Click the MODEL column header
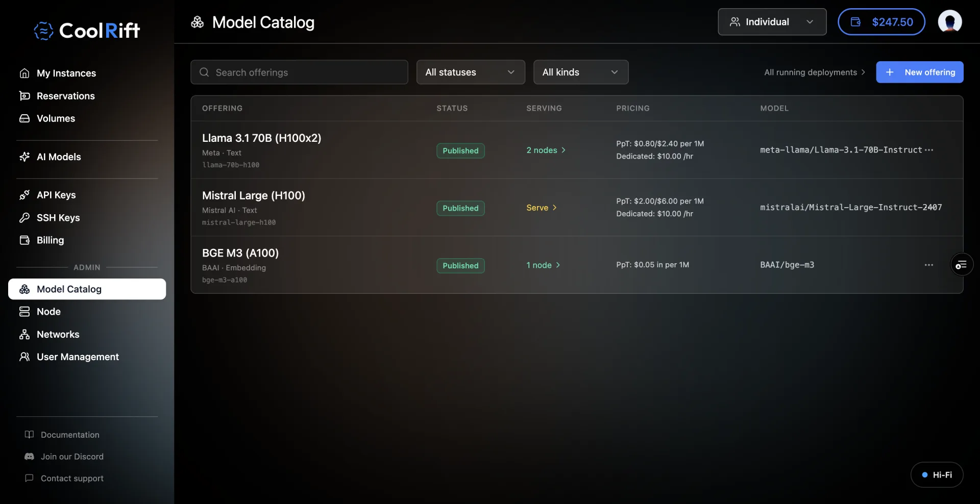The width and height of the screenshot is (980, 504). tap(774, 108)
